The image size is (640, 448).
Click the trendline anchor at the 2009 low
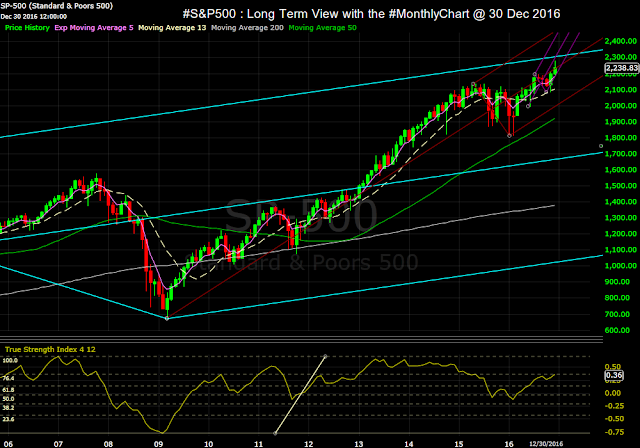(x=167, y=318)
